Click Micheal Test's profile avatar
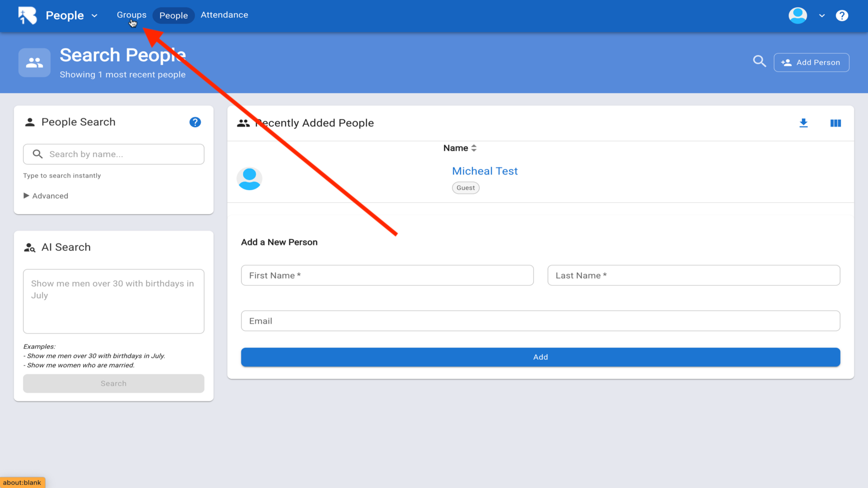The image size is (868, 488). (x=250, y=178)
